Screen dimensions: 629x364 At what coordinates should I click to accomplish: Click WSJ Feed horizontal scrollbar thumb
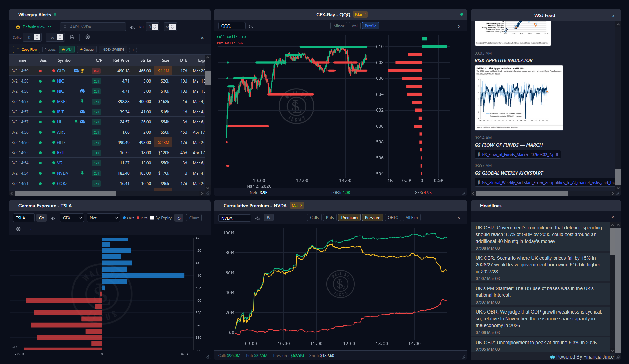point(522,194)
